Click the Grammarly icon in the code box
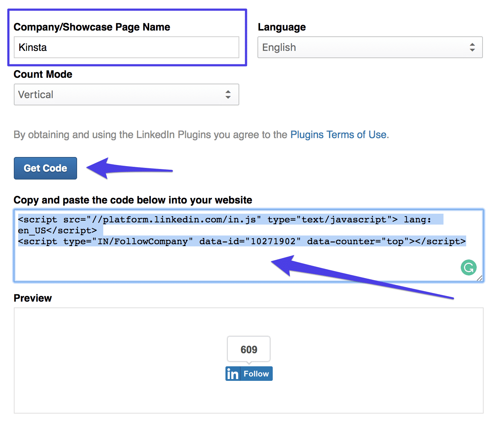The width and height of the screenshot is (504, 423). click(468, 268)
